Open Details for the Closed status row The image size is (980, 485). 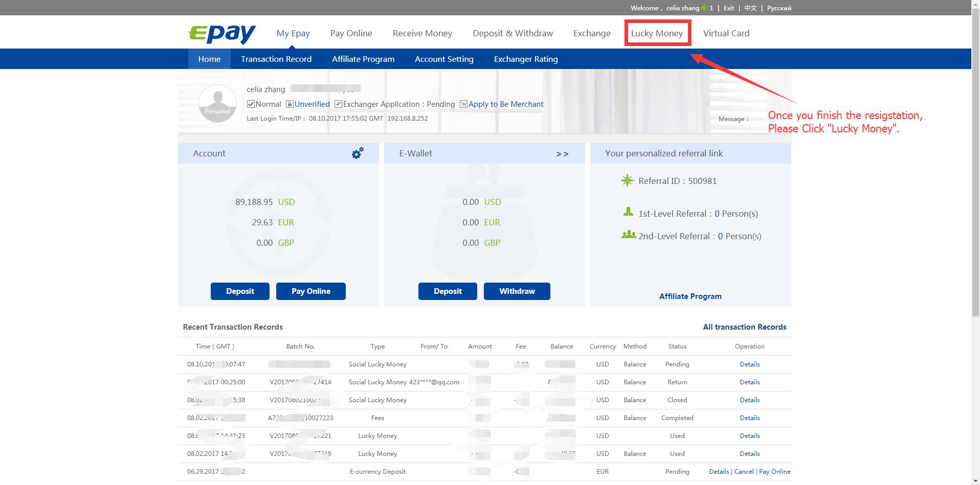point(750,400)
